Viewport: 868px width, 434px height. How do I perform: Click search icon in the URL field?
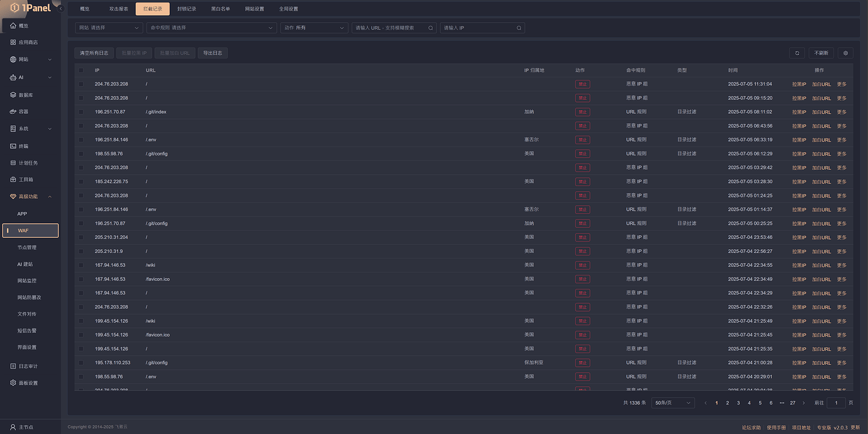coord(431,28)
